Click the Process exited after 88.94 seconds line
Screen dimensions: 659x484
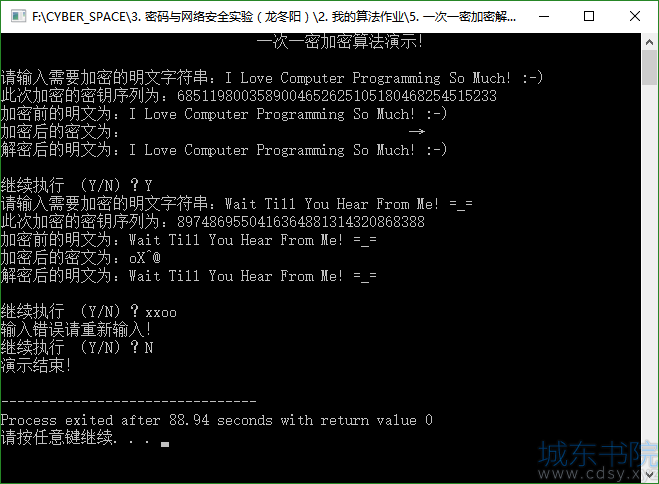(x=216, y=420)
